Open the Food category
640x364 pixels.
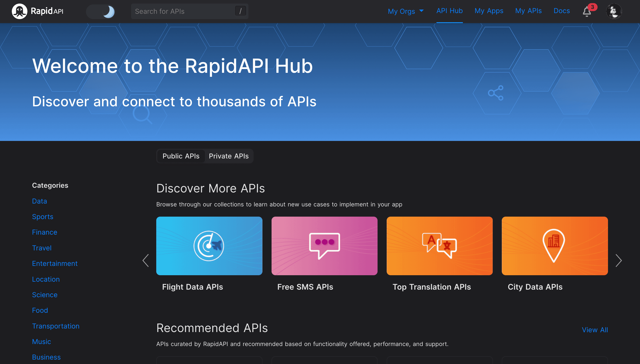tap(40, 310)
